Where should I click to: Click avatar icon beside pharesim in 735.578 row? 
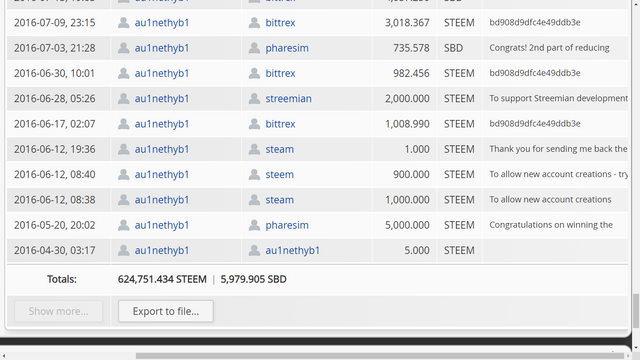click(254, 48)
